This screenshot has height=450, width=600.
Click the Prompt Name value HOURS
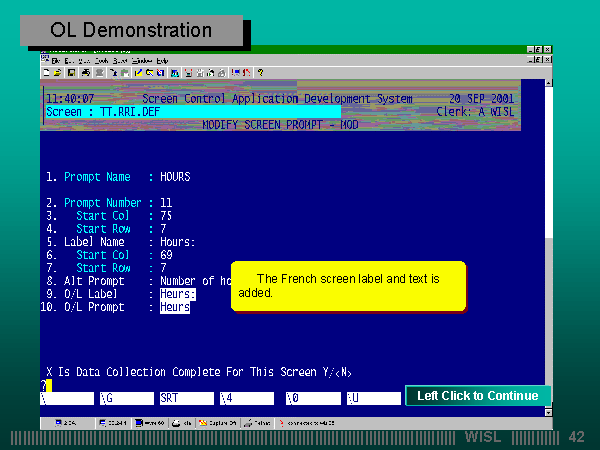click(175, 177)
